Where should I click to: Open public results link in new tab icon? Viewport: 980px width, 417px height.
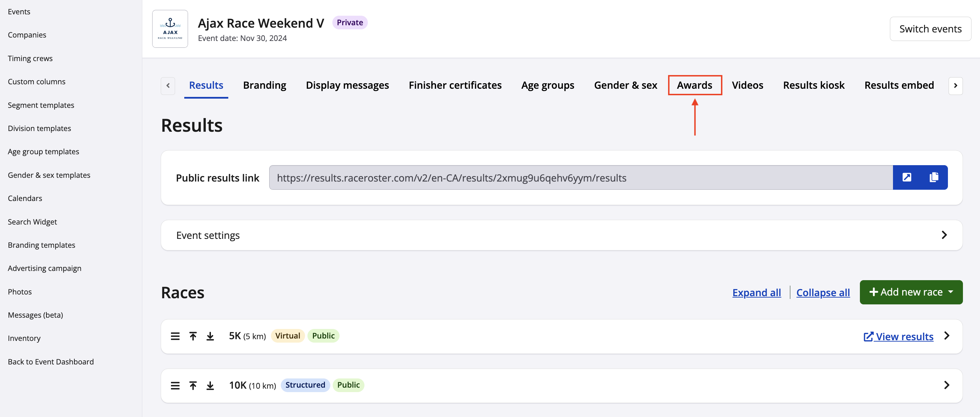[x=907, y=177]
